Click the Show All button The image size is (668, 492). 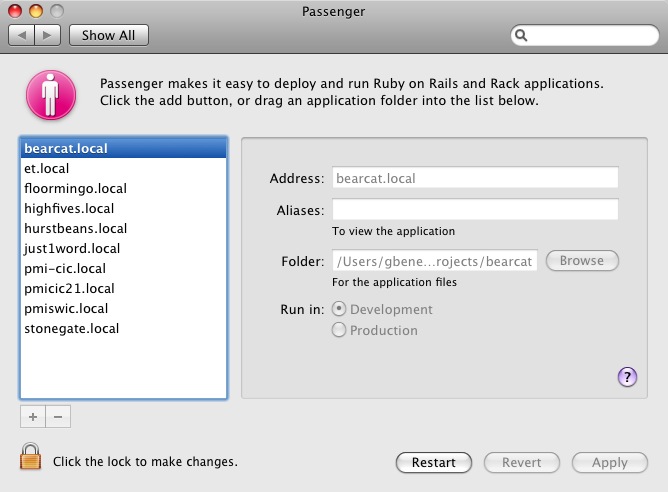click(x=109, y=35)
